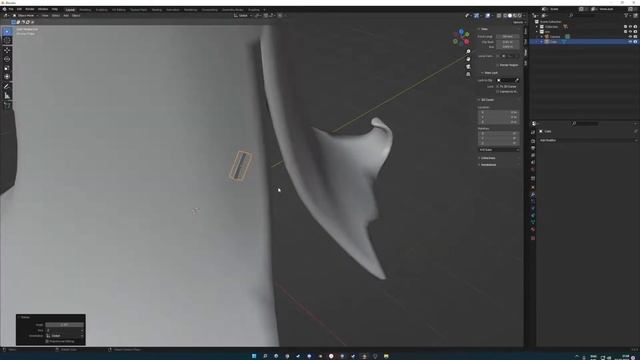Open the Object Mode dropdown
The height and width of the screenshot is (360, 640).
point(25,16)
